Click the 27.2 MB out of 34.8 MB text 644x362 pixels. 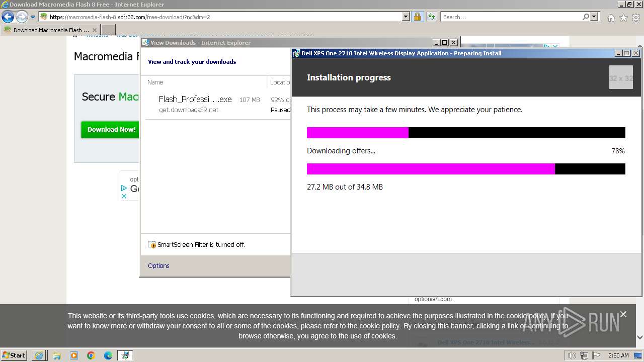(x=345, y=187)
